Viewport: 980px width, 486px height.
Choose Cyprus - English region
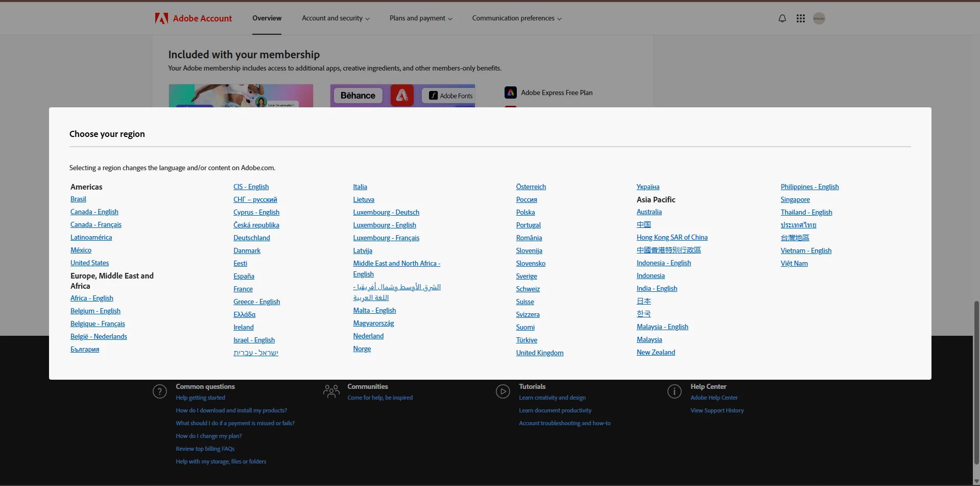(256, 213)
